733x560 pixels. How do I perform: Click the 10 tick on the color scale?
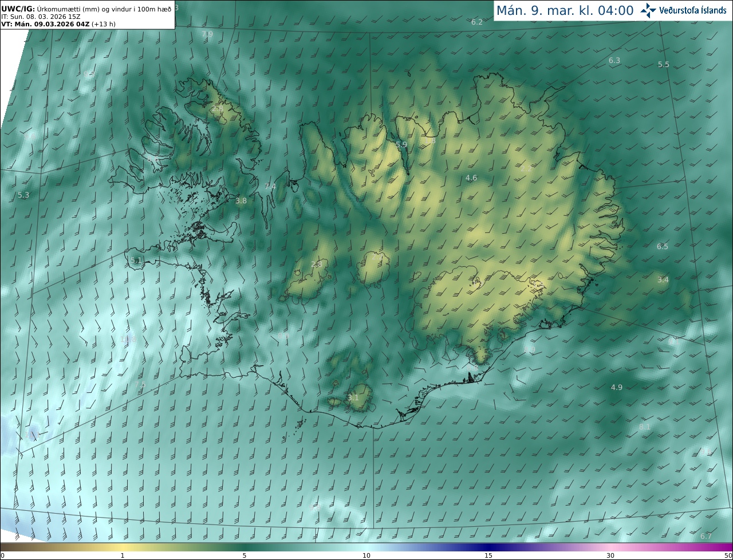366,555
